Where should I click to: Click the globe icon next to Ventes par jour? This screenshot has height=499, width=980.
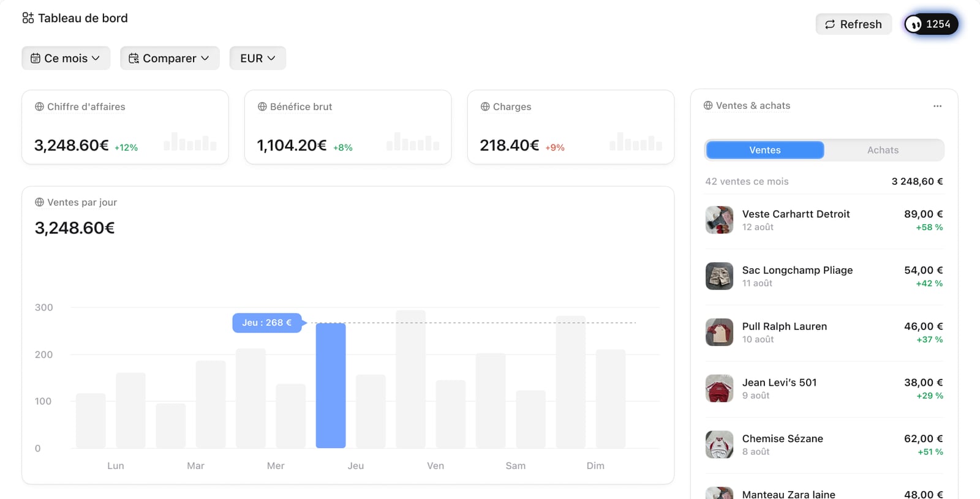click(x=39, y=202)
